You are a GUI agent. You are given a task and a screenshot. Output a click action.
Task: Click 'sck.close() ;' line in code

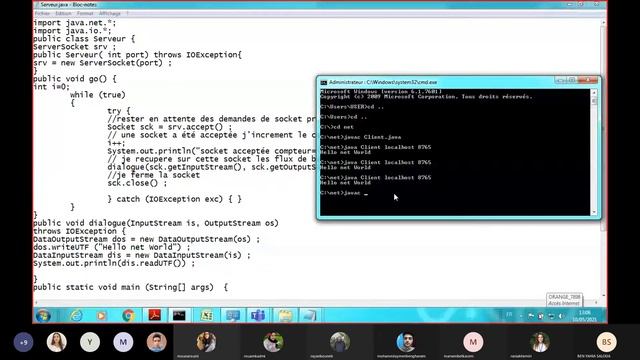(137, 183)
